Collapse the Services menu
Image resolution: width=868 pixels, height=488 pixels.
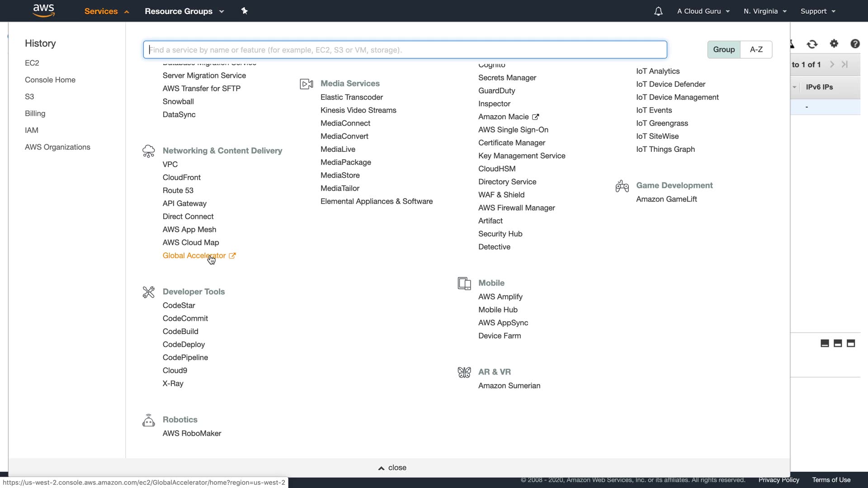click(x=107, y=11)
